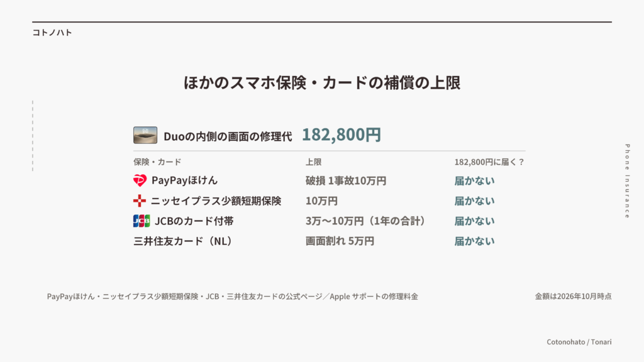Select the row name PayPayほけん
644x362 pixels.
coord(184,180)
